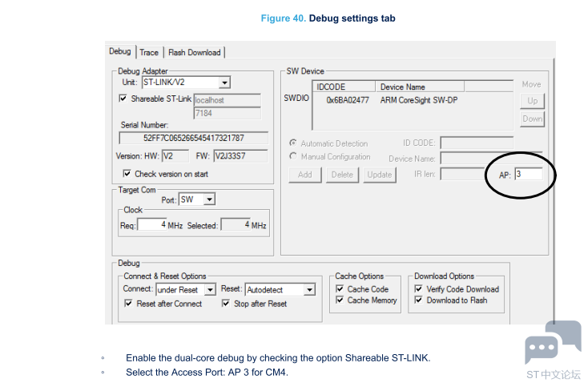
Task: Click the Add button
Action: tap(305, 175)
